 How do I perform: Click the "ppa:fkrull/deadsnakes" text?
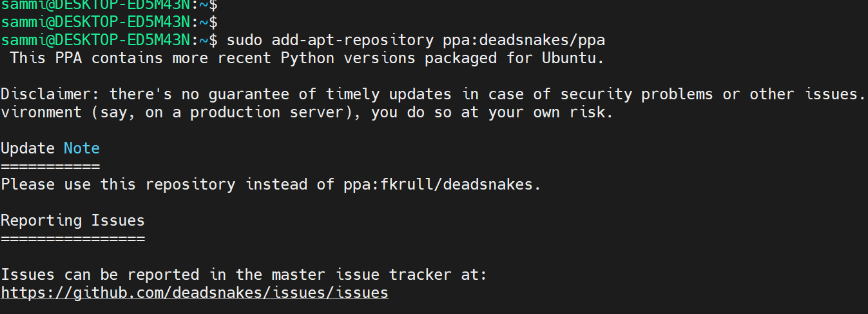(438, 184)
